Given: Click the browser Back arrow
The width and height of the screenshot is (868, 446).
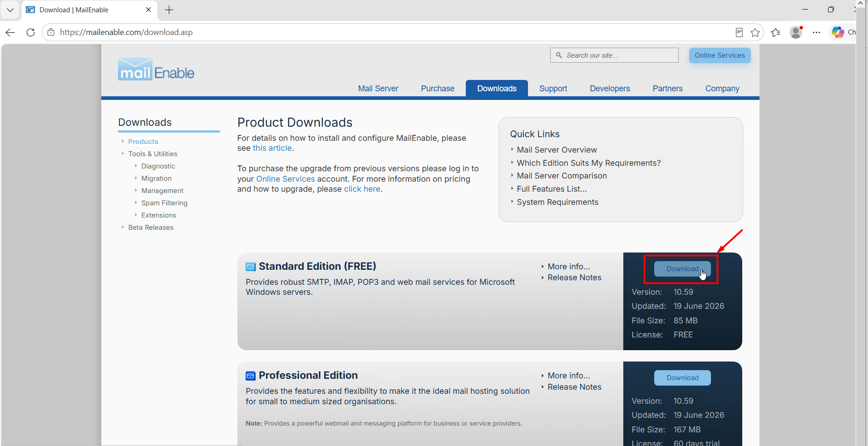Looking at the screenshot, I should click(10, 32).
